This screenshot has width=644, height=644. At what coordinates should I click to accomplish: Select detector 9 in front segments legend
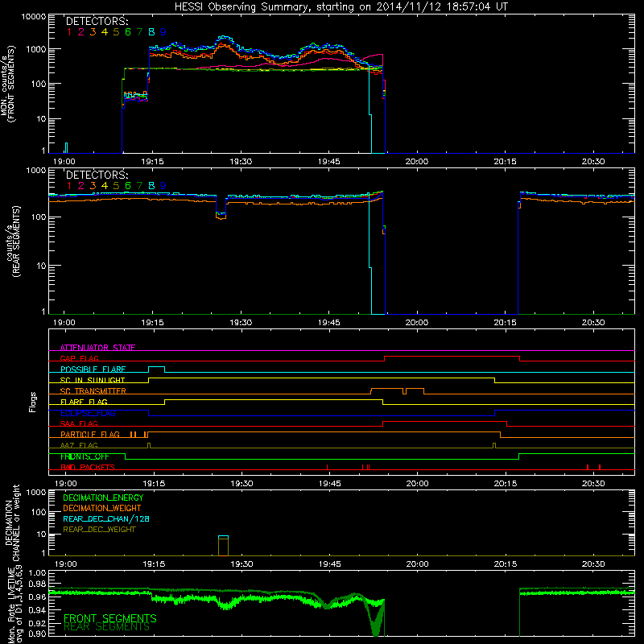[x=163, y=32]
